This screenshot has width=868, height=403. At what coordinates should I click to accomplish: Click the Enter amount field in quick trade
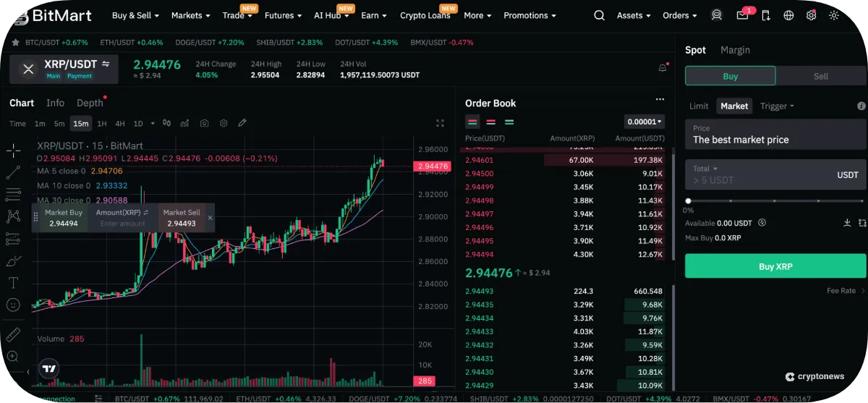click(123, 224)
